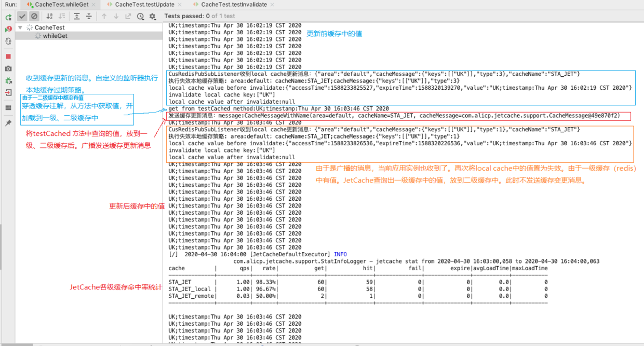The image size is (644, 346).
Task: Sort tests by duration
Action: click(62, 17)
